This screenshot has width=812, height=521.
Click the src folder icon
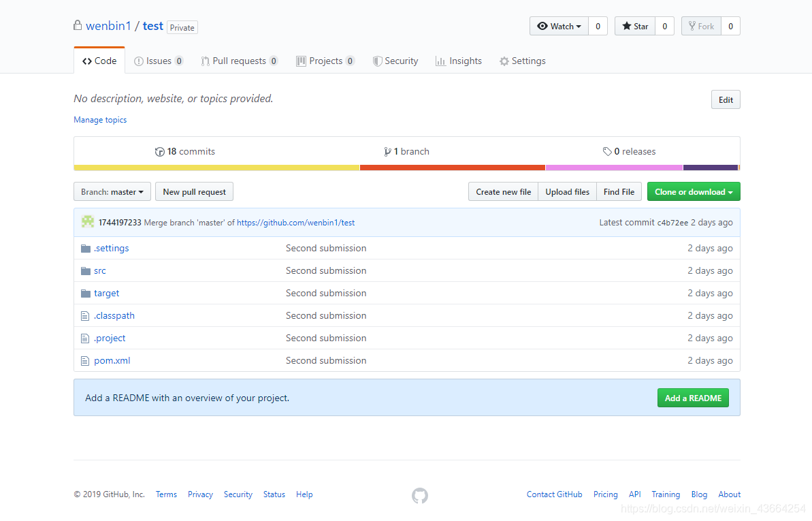[86, 271]
